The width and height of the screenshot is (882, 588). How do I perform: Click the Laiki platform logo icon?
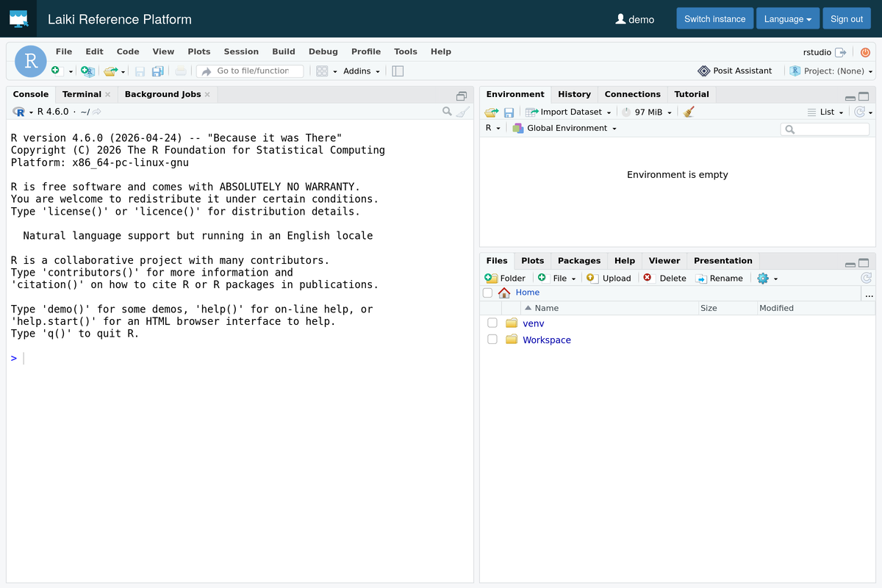(19, 19)
